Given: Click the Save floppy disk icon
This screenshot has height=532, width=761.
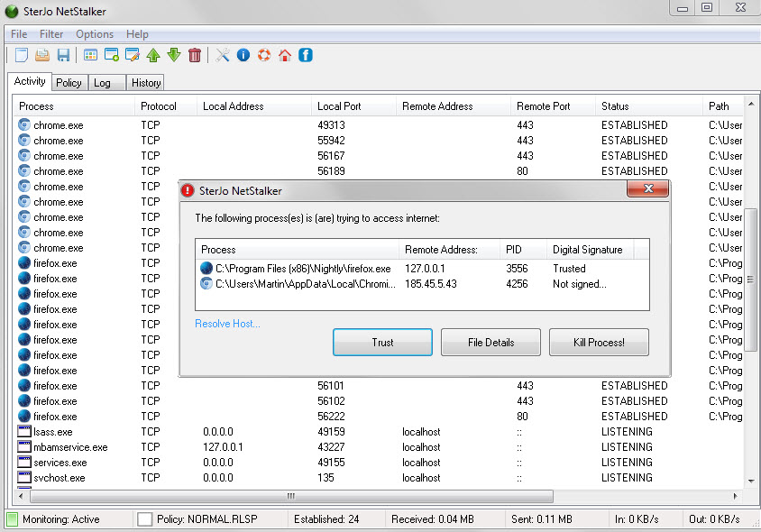Looking at the screenshot, I should 63,55.
